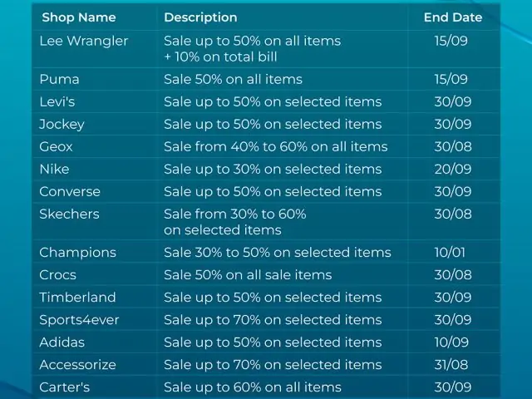Viewport: 532px width, 399px height.
Task: Click Nike's 20/09 end date
Action: (453, 169)
